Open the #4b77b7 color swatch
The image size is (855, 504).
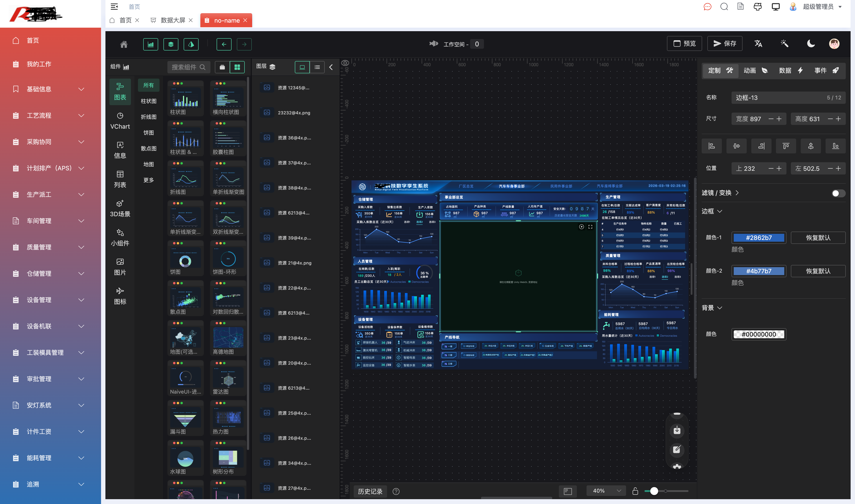[759, 271]
